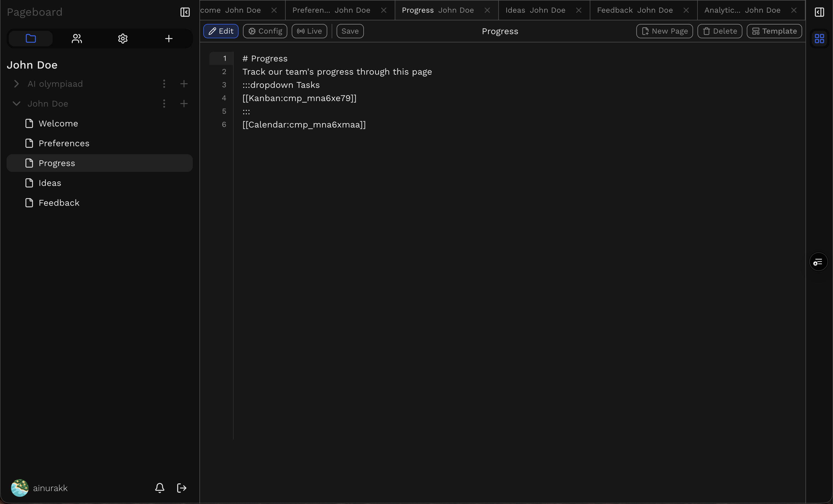Open the Preferences page in sidebar
Viewport: 833px width, 504px height.
coord(64,143)
